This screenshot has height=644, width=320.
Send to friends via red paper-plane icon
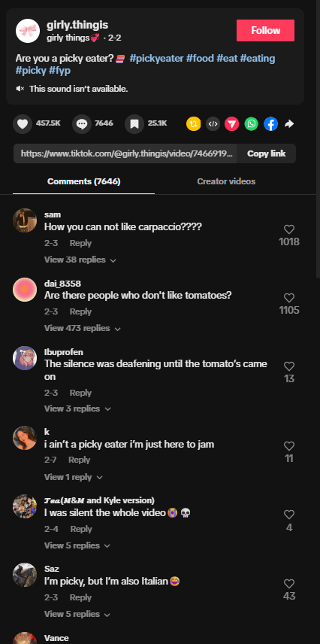click(232, 123)
